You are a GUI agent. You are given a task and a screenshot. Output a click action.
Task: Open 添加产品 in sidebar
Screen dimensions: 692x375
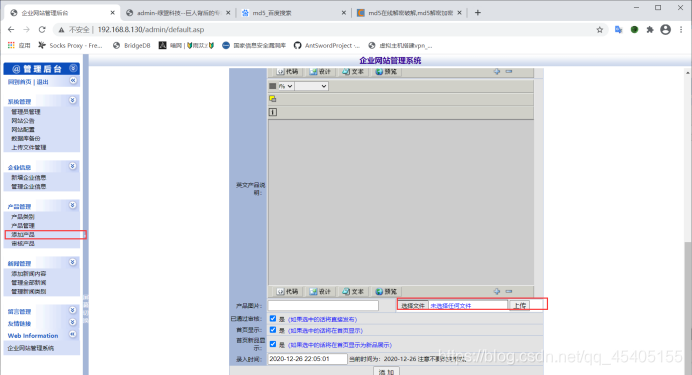(x=23, y=234)
